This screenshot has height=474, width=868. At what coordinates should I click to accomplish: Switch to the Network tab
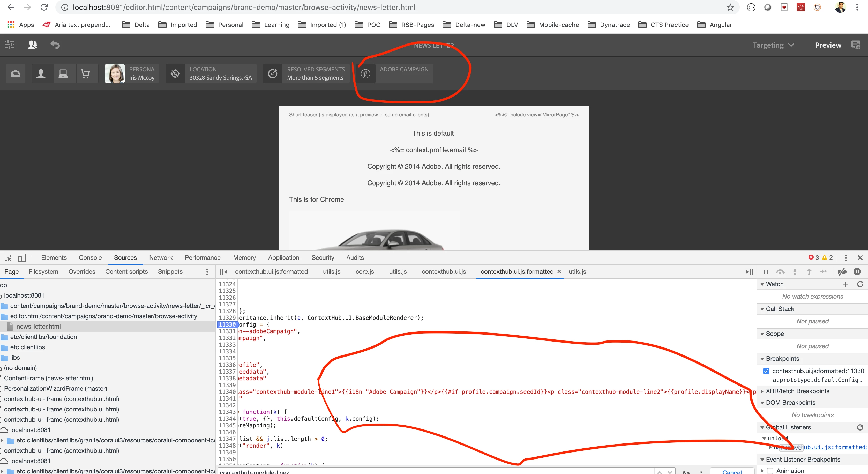161,257
